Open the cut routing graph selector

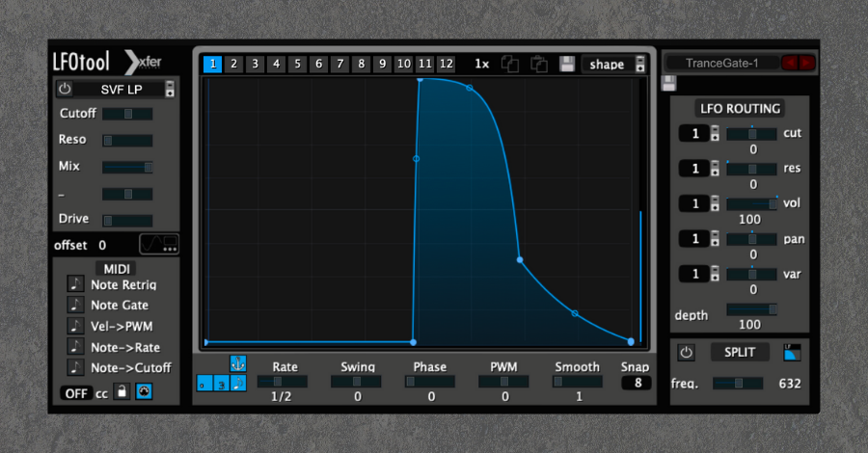point(715,133)
